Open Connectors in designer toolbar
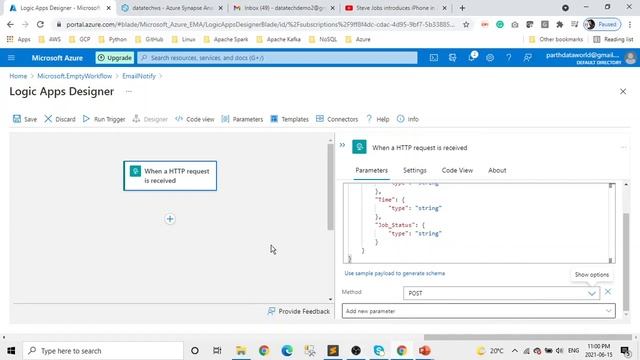The height and width of the screenshot is (360, 640). pos(337,119)
